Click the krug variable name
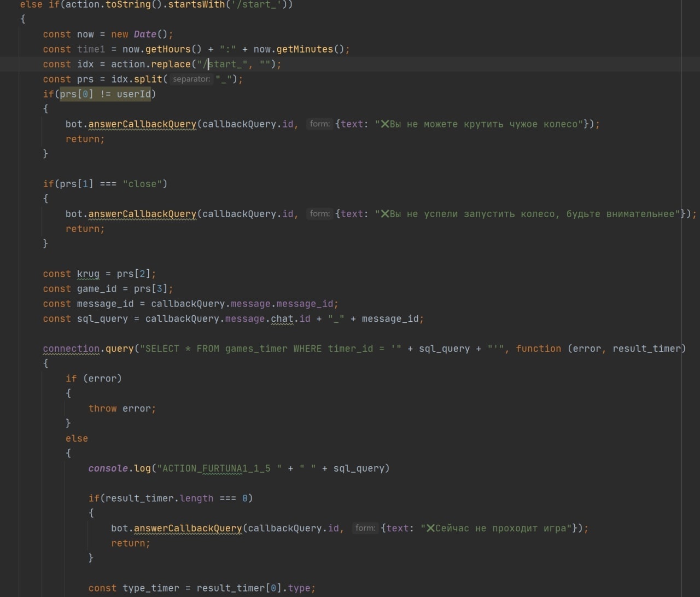This screenshot has width=700, height=597. (x=88, y=274)
